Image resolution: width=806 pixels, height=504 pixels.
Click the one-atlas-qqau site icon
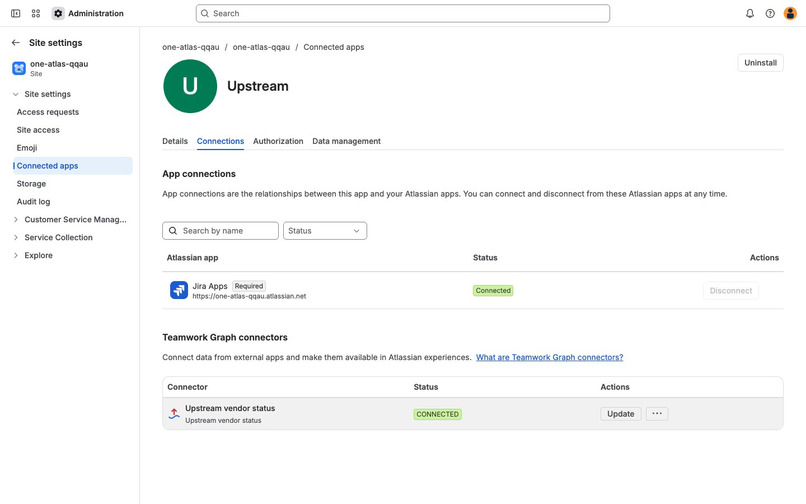pos(19,68)
